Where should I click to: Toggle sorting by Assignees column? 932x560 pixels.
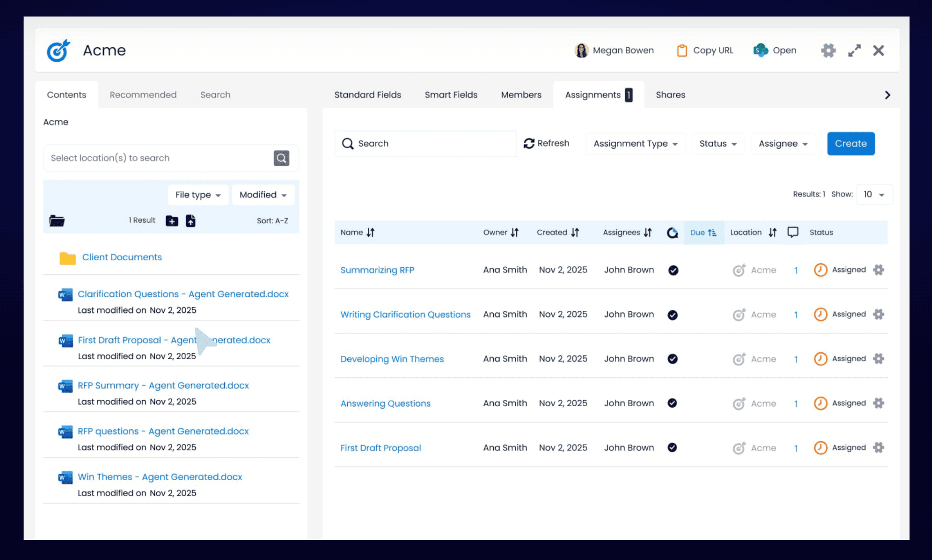pyautogui.click(x=648, y=233)
